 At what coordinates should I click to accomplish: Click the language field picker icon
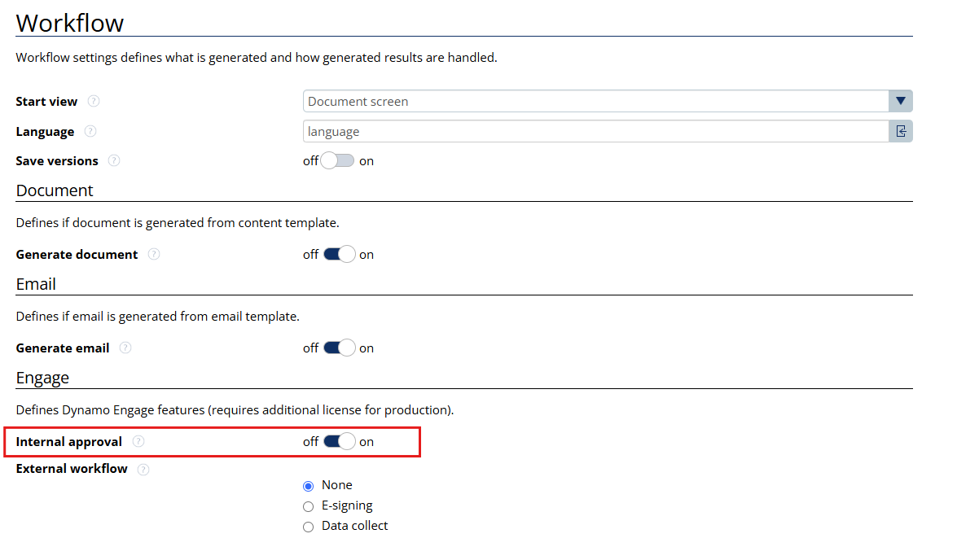point(901,131)
